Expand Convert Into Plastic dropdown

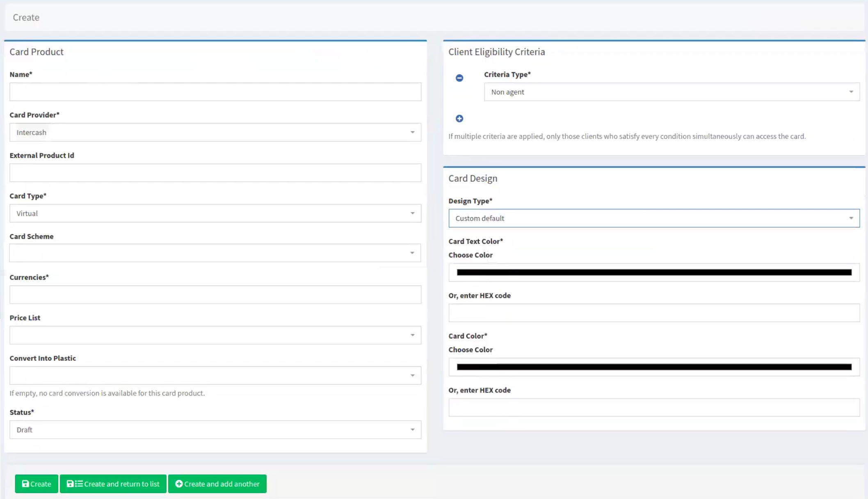coord(215,375)
